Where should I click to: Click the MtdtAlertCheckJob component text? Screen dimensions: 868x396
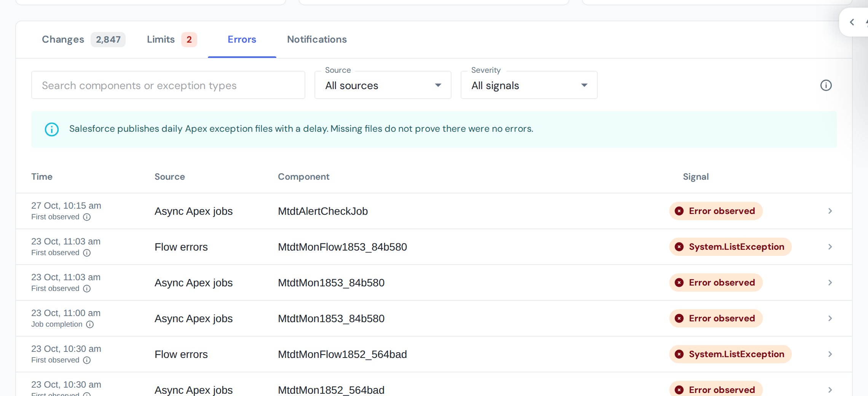323,211
